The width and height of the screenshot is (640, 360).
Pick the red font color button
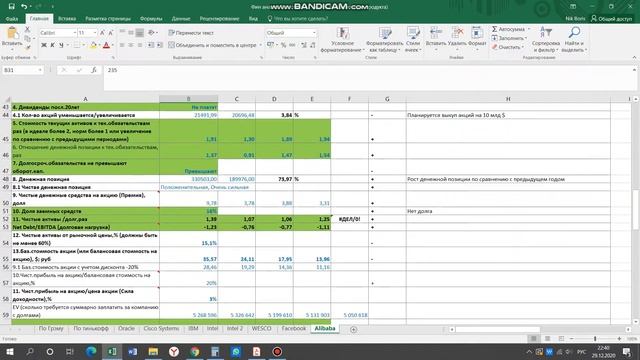pos(106,45)
